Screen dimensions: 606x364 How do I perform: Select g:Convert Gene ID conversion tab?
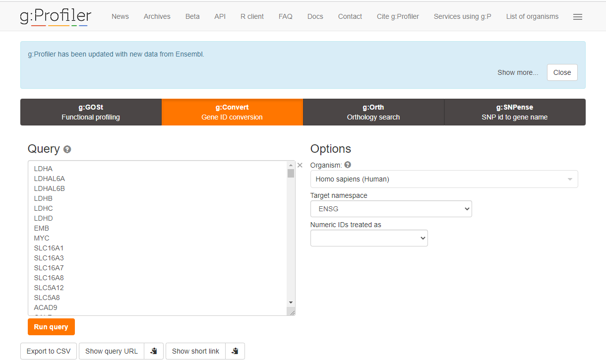pos(232,112)
